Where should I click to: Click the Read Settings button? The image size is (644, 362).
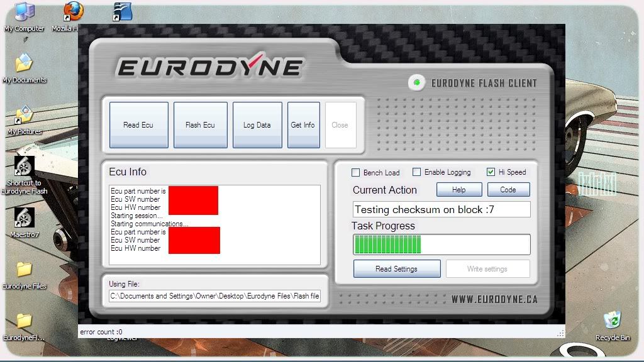pyautogui.click(x=397, y=269)
